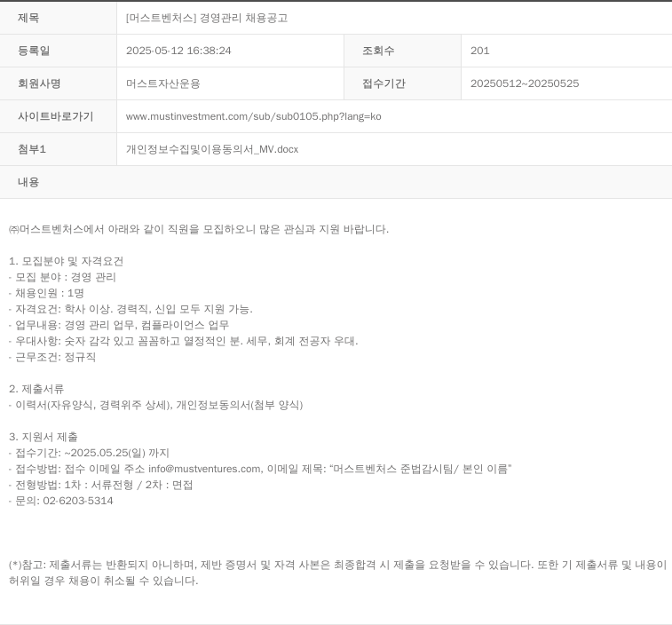This screenshot has width=672, height=625.
Task: Click the 조회수 label cell
Action: (x=402, y=51)
